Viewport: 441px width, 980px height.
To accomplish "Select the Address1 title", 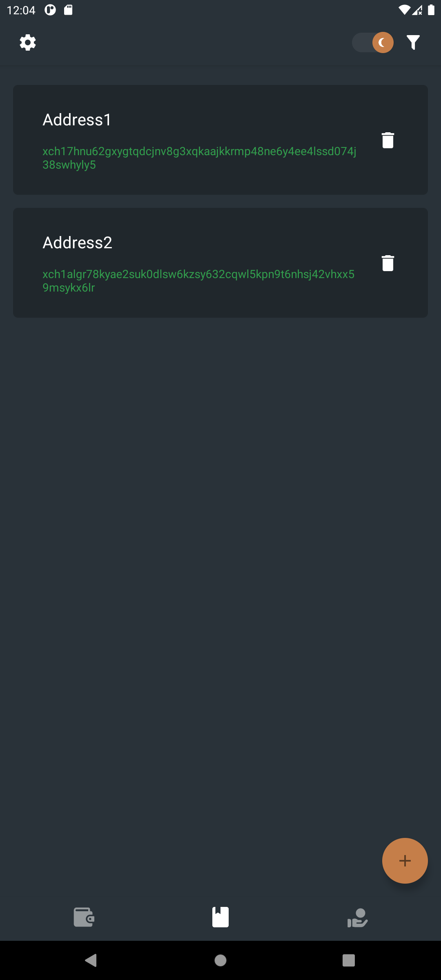I will [77, 120].
